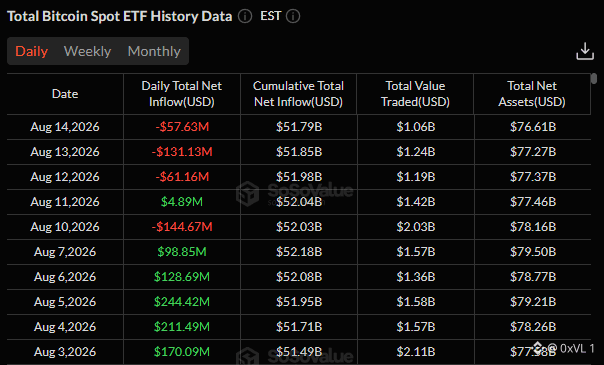Select the $128.69M net inflow value
604x365 pixels.
point(182,277)
